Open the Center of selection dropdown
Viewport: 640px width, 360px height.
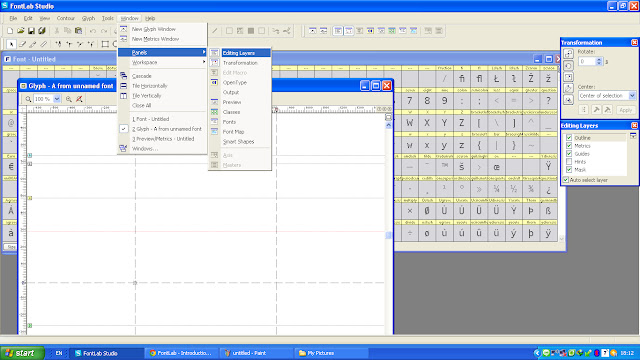coord(632,96)
